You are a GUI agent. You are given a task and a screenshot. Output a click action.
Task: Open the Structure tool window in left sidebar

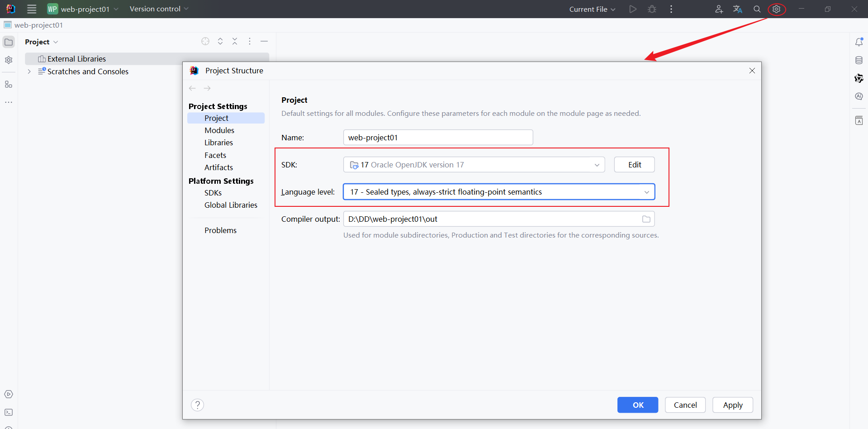click(9, 84)
